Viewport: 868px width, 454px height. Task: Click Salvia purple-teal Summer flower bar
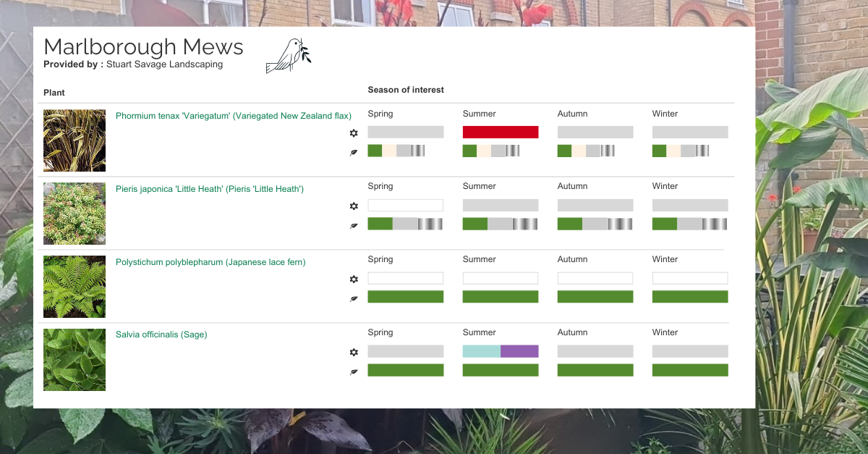[x=501, y=351]
